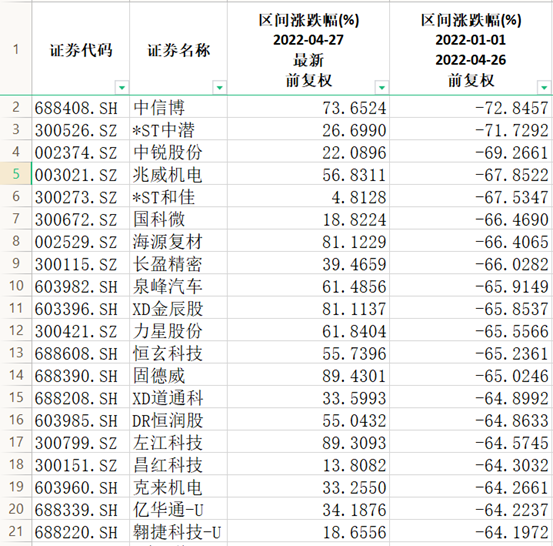Select cell with value -64.3032
Viewport: 553px width, 546px height.
(471, 465)
